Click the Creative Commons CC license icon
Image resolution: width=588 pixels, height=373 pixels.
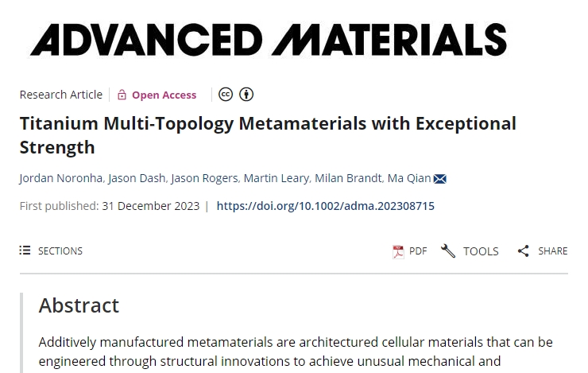[x=226, y=95]
